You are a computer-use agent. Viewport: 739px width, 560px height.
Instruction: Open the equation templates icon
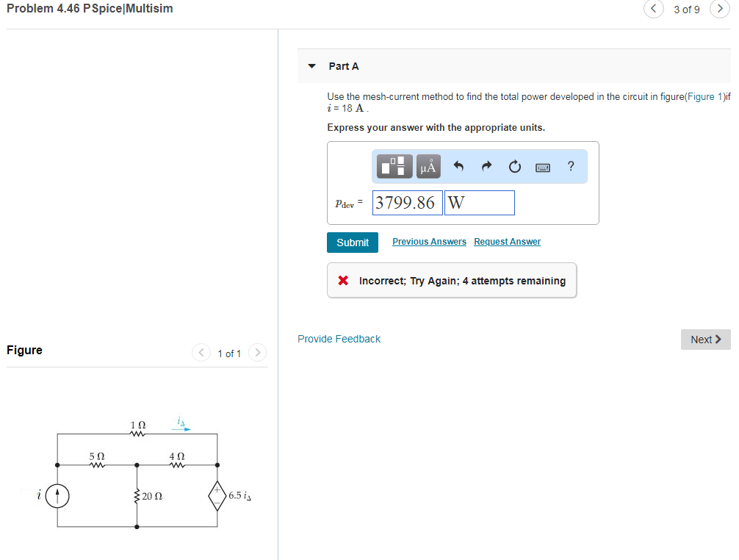pyautogui.click(x=394, y=166)
